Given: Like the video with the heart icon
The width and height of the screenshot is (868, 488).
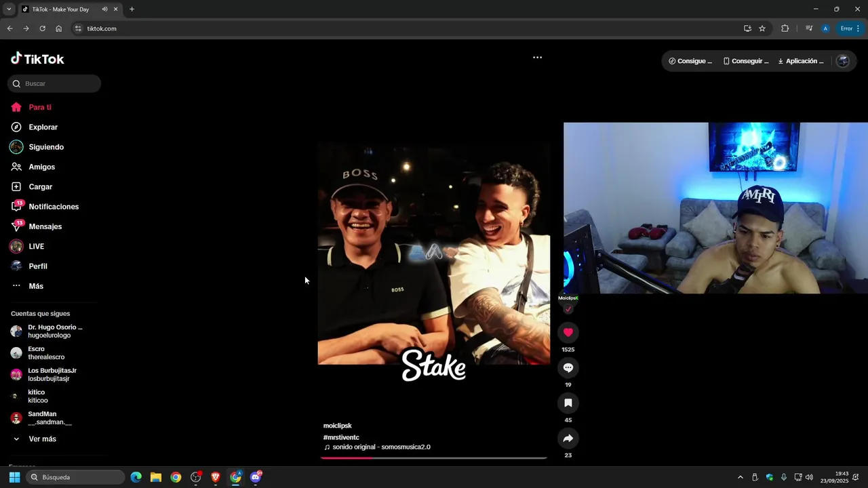Looking at the screenshot, I should pyautogui.click(x=568, y=332).
